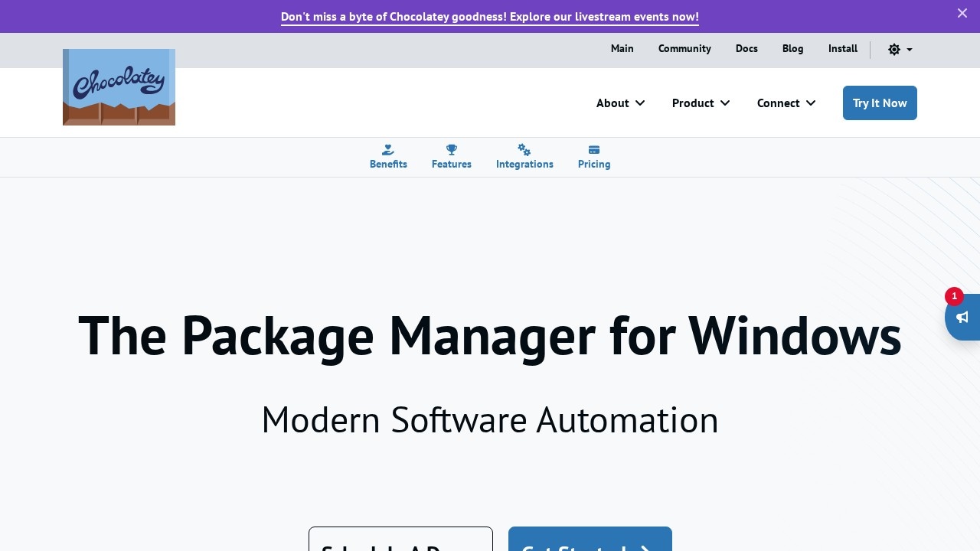Click the blue Get Started button
This screenshot has height=551, width=980.
[x=590, y=539]
